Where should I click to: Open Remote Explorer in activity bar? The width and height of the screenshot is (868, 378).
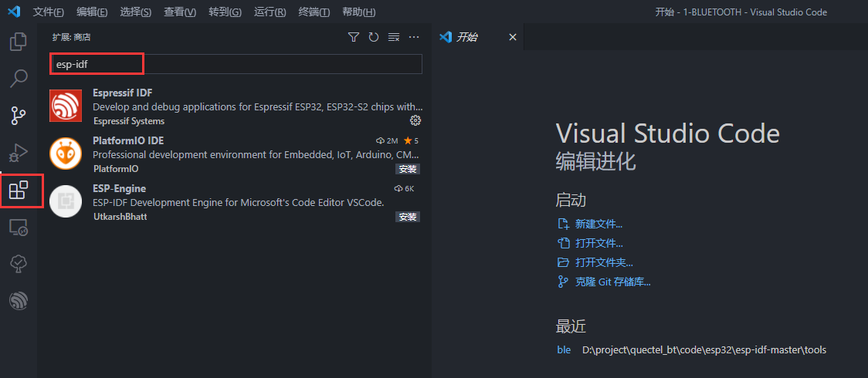coord(19,227)
